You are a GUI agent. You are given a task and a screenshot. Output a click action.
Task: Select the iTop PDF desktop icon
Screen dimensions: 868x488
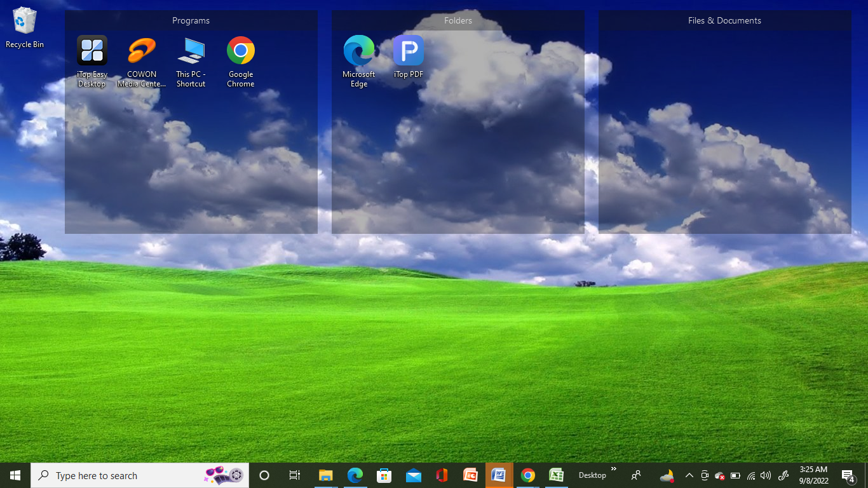pos(409,57)
